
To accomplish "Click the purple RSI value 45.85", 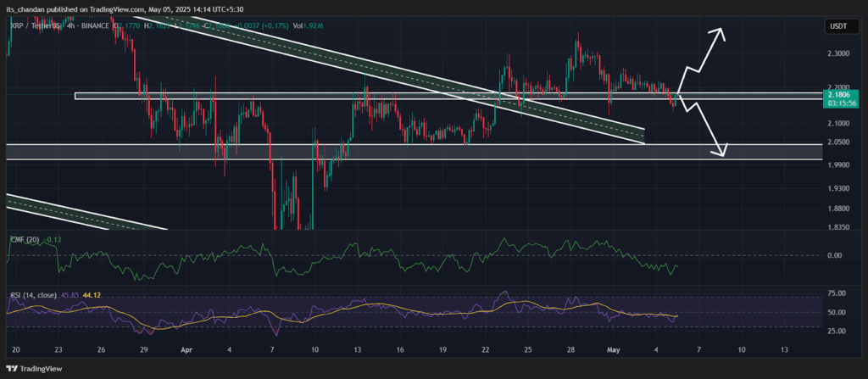I will click(x=70, y=294).
